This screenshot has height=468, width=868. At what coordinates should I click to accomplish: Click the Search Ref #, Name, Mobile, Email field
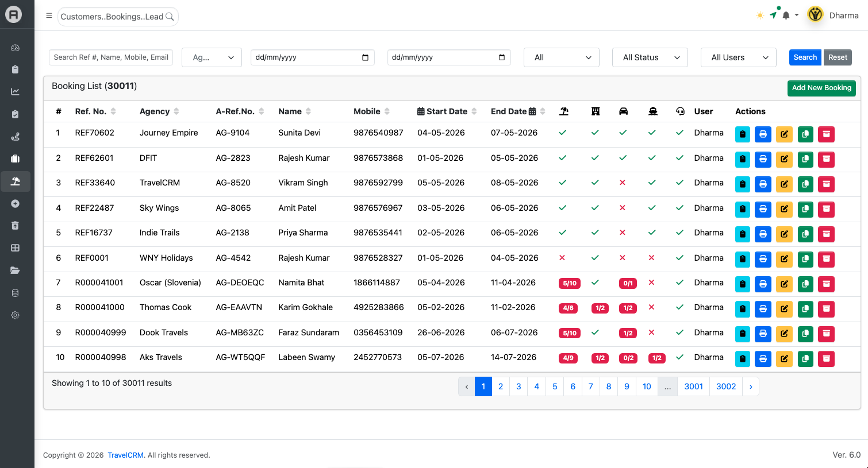(111, 57)
